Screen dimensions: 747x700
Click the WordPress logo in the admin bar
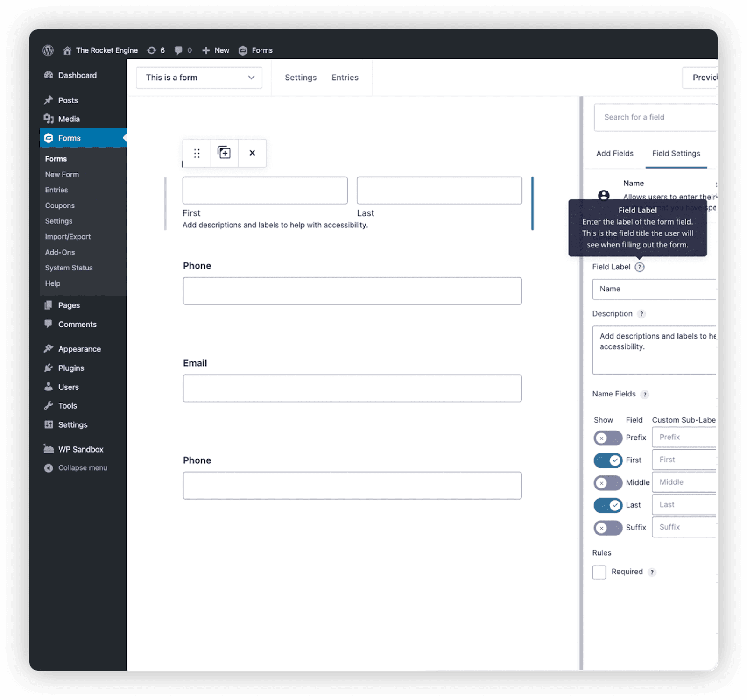coord(48,50)
